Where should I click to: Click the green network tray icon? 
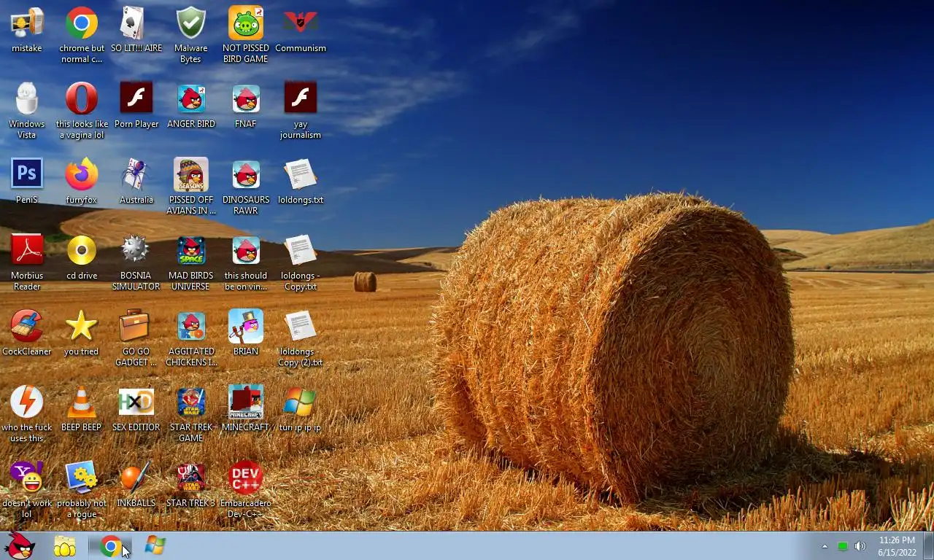pyautogui.click(x=842, y=546)
